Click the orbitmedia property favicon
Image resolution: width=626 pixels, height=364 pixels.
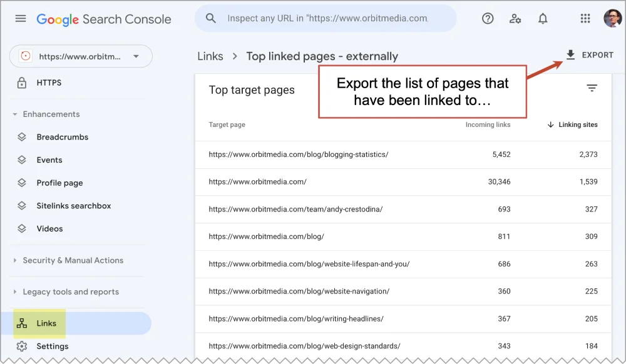(26, 56)
